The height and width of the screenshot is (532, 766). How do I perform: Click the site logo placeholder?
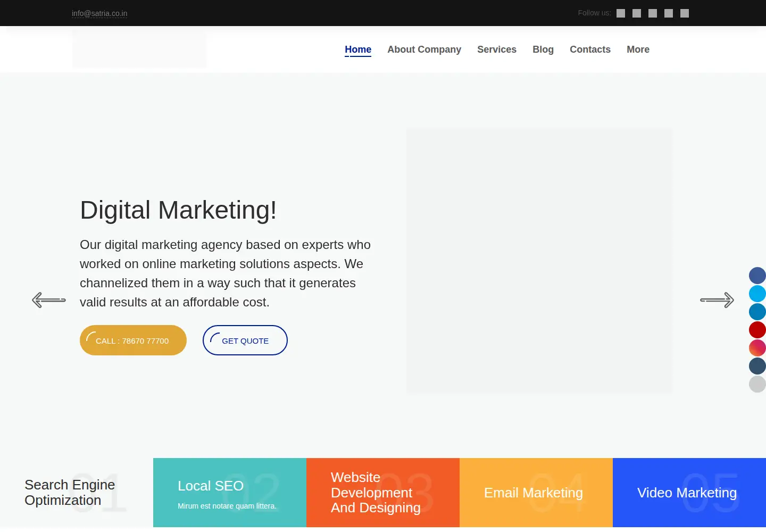139,49
